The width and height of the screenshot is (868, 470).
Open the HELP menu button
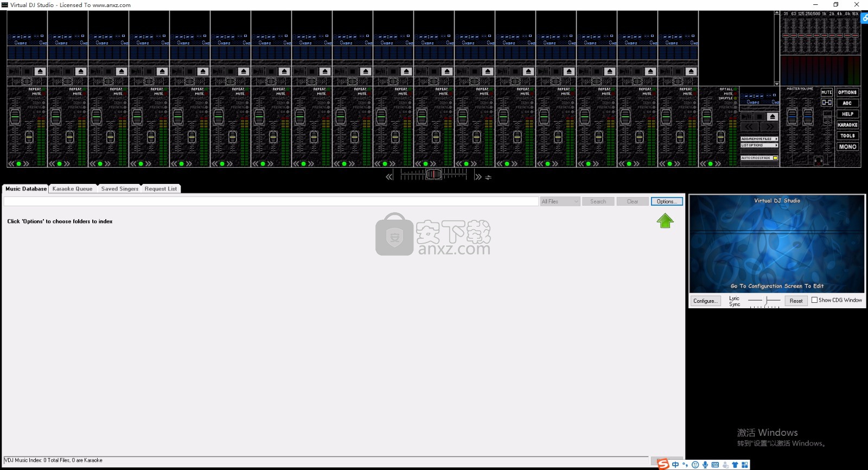[847, 114]
